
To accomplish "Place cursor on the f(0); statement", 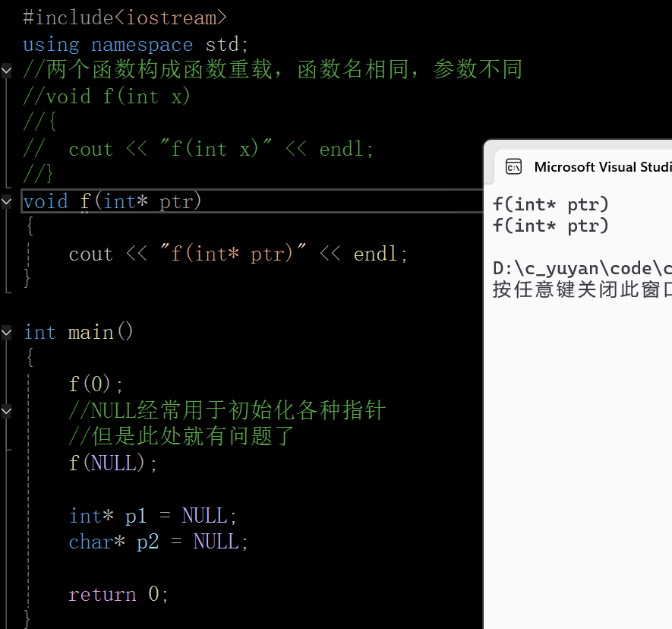I will tap(96, 384).
